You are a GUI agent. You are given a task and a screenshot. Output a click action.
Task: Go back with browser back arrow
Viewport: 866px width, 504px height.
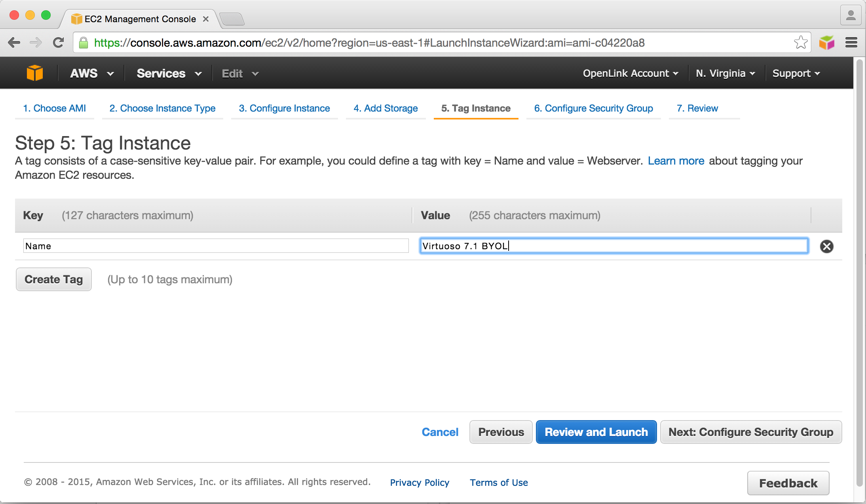(14, 43)
